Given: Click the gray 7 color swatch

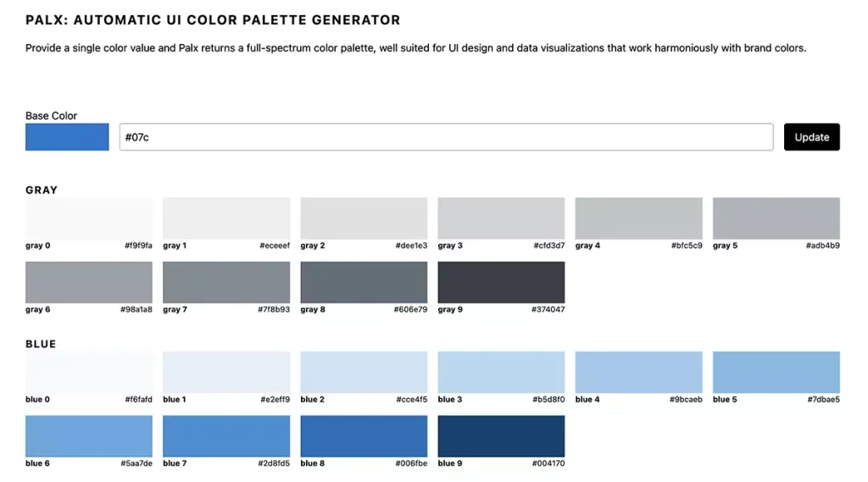Looking at the screenshot, I should (226, 282).
